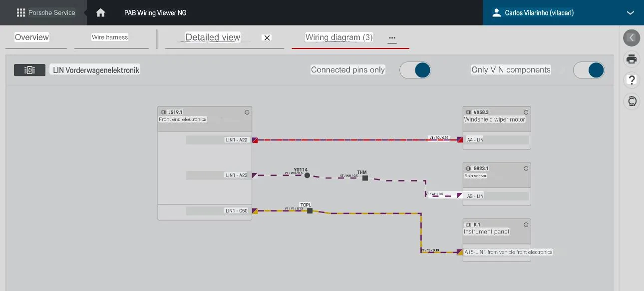This screenshot has width=644, height=291.
Task: Open info for K.1 Instrument panel
Action: (526, 225)
